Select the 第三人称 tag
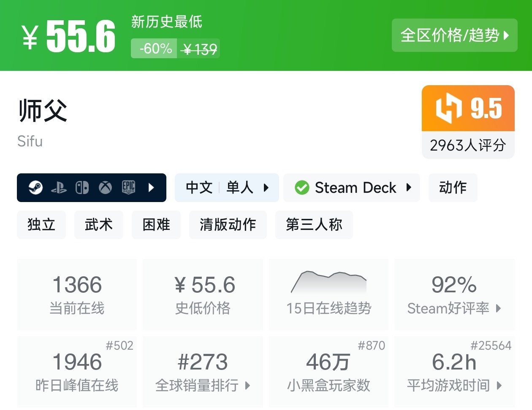The height and width of the screenshot is (410, 532). [314, 225]
